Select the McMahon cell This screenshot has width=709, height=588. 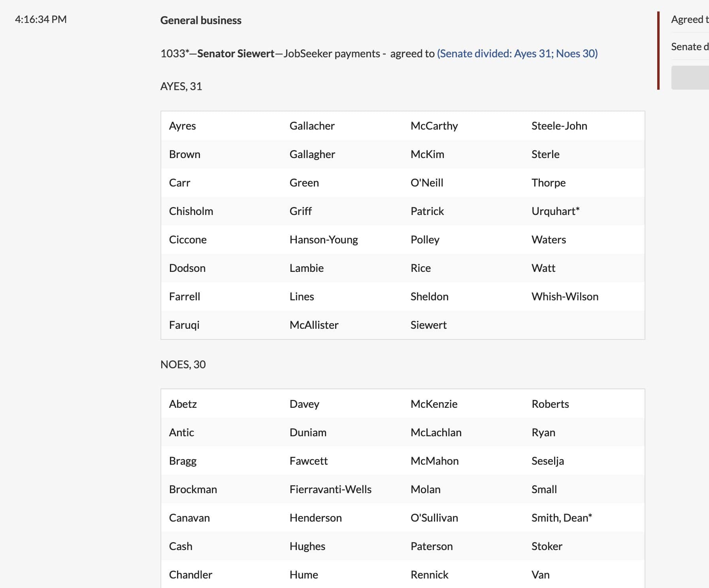pyautogui.click(x=463, y=461)
